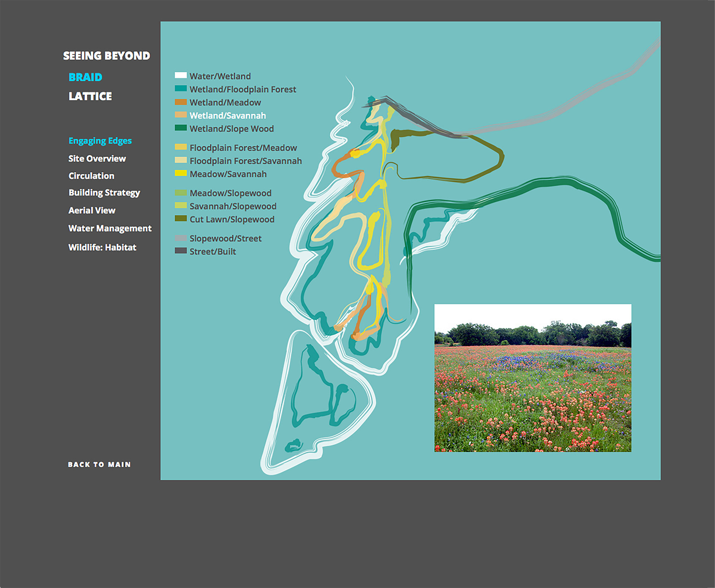Open Building Strategy page
The height and width of the screenshot is (588, 715).
[104, 193]
